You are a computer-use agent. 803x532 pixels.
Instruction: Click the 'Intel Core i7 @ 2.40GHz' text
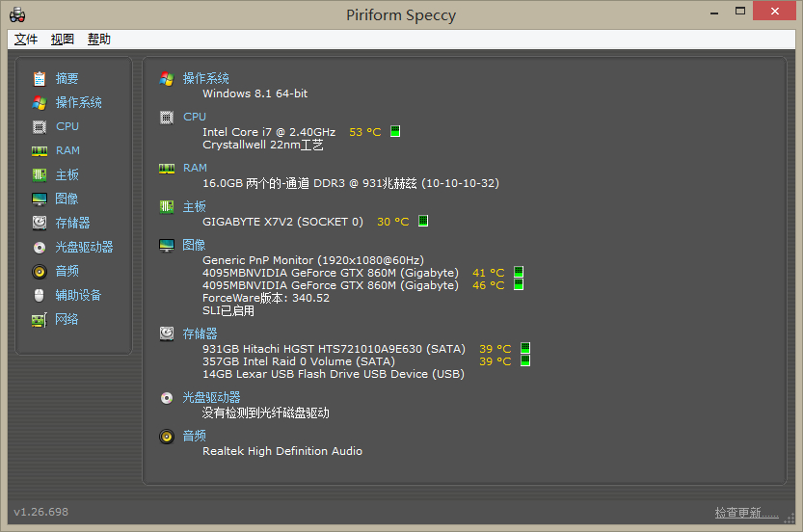click(x=269, y=132)
